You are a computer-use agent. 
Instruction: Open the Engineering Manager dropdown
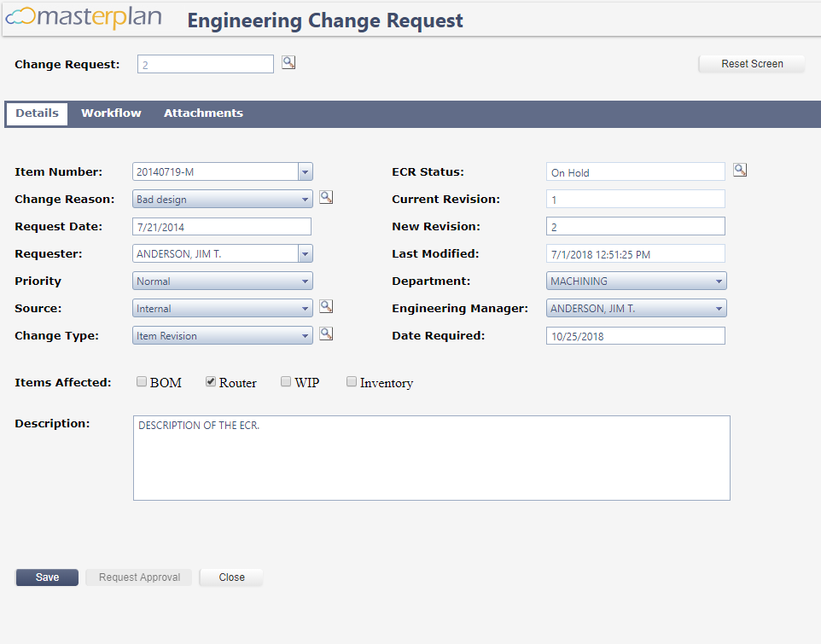636,308
